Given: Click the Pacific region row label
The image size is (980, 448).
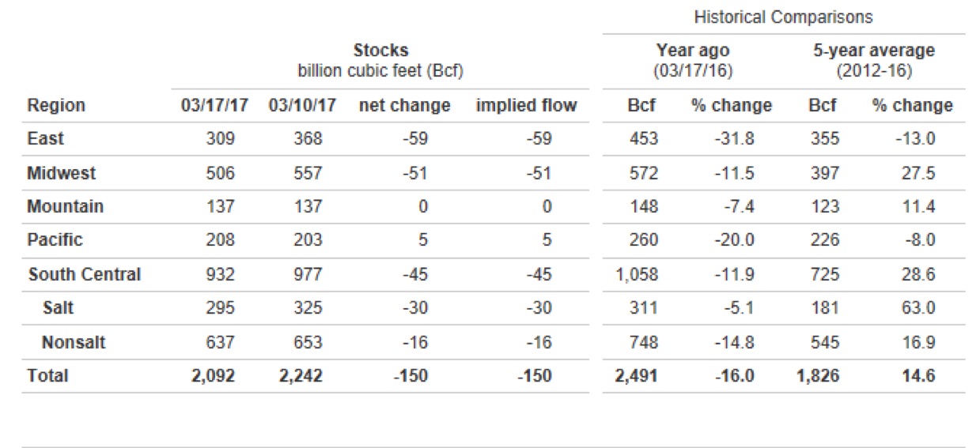Looking at the screenshot, I should tap(55, 239).
